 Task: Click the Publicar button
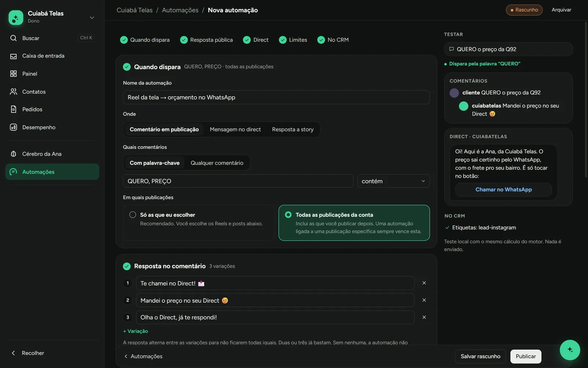point(526,356)
